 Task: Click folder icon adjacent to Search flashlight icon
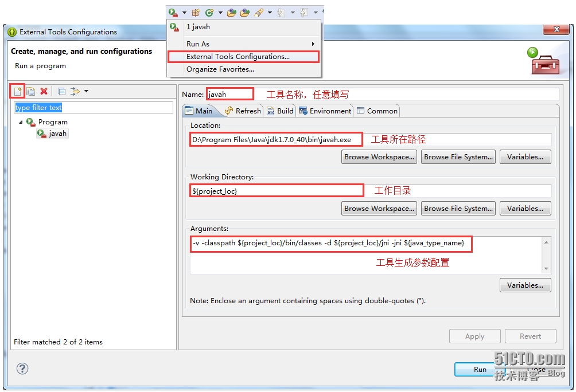click(245, 13)
